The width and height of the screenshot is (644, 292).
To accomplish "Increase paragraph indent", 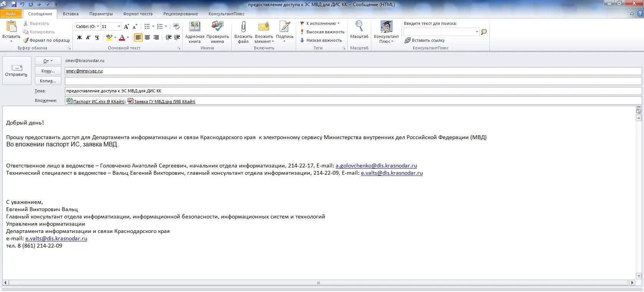I will coord(177,38).
